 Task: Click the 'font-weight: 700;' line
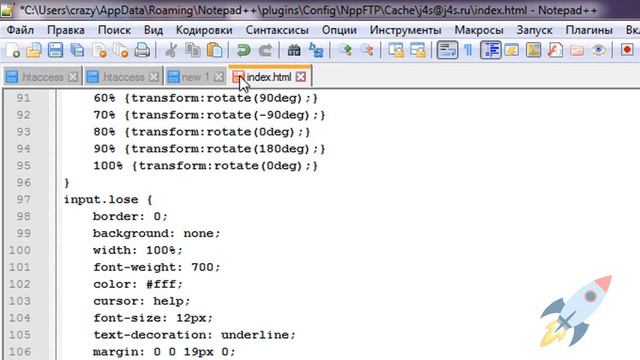point(157,267)
